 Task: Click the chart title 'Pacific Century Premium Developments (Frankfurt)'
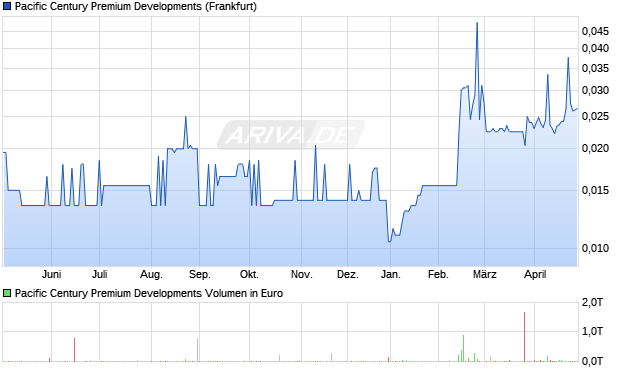tap(136, 7)
